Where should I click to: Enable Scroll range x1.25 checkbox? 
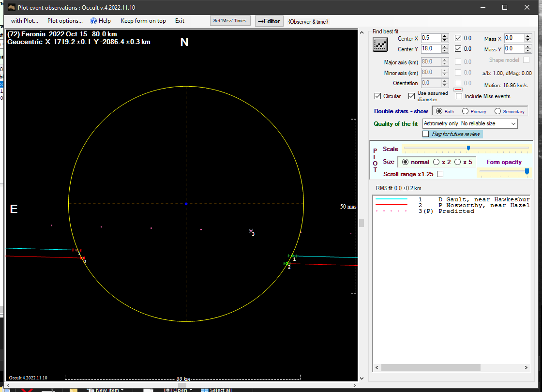(440, 174)
